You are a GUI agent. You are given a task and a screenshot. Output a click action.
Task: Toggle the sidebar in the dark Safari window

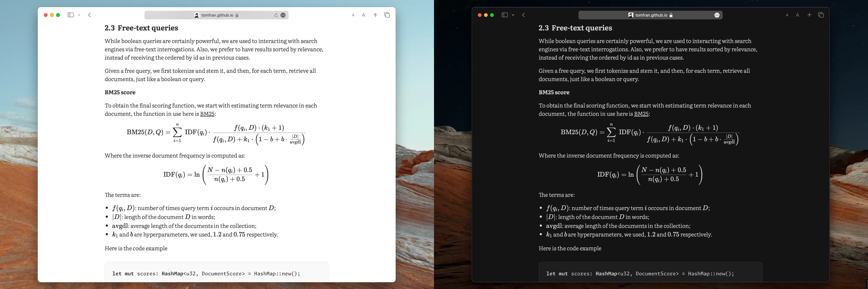coord(504,15)
